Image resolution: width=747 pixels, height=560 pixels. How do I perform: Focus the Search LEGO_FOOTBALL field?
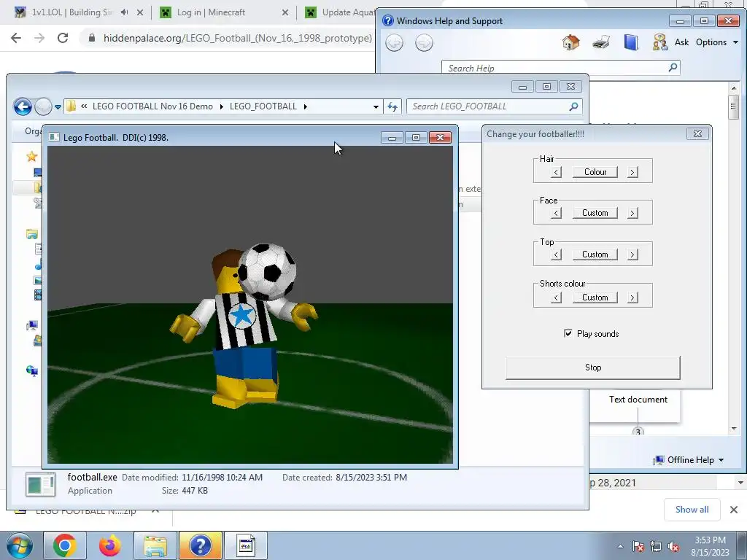point(494,106)
